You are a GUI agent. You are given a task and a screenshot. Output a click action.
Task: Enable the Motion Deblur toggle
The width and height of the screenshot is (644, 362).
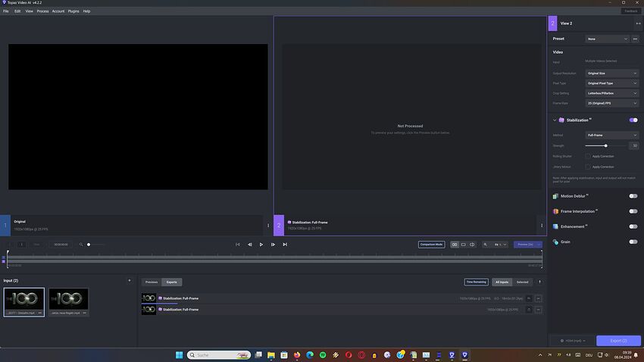pyautogui.click(x=633, y=196)
